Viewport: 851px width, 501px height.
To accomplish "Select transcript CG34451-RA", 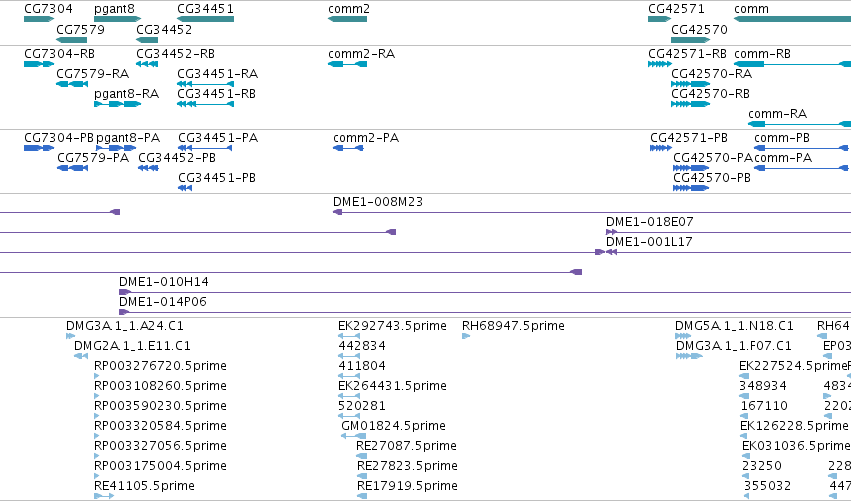I will click(205, 84).
